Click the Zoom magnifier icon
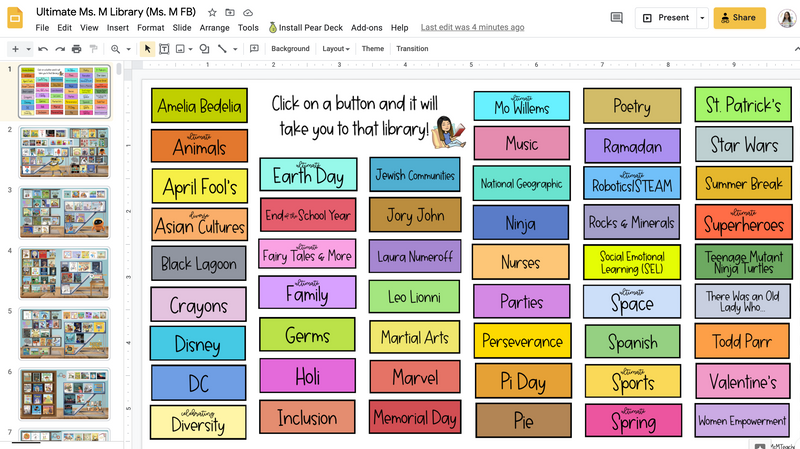The width and height of the screenshot is (800, 449). tap(116, 49)
